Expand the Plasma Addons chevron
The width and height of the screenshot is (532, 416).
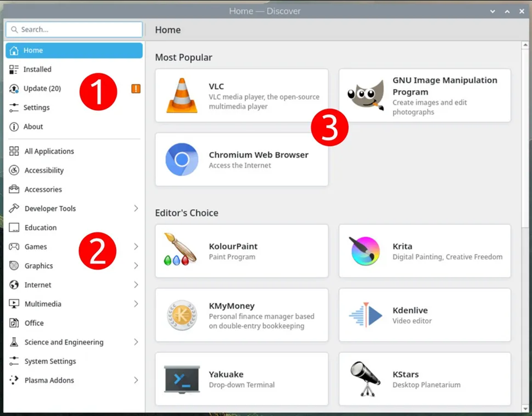(x=136, y=380)
